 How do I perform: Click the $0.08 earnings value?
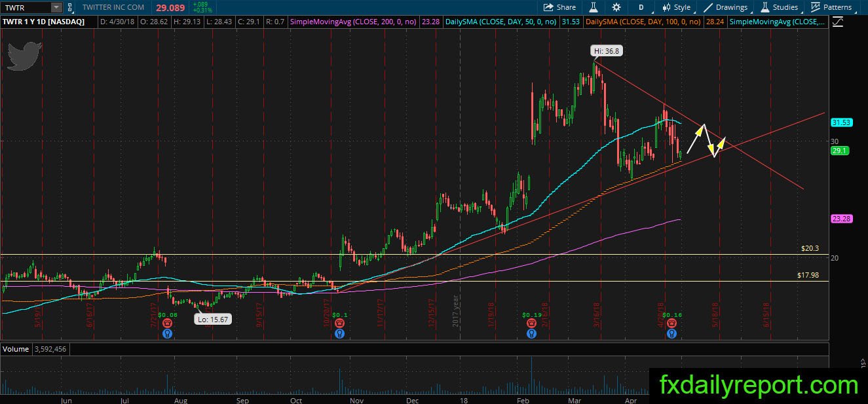168,315
